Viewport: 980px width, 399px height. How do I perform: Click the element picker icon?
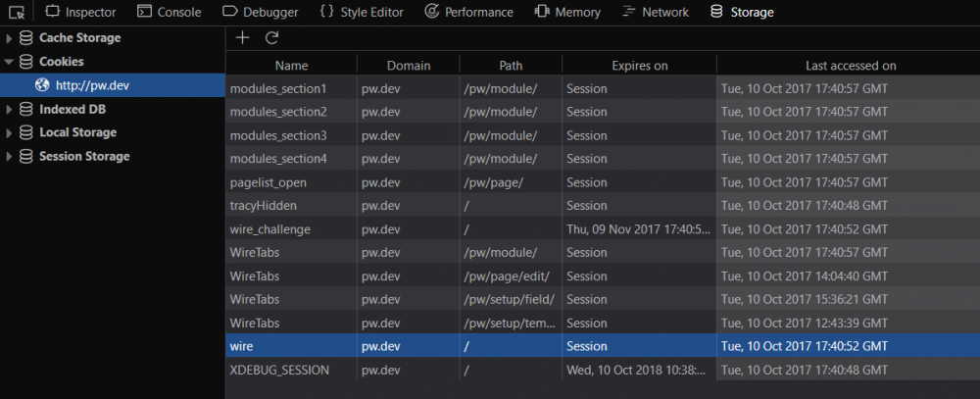tap(17, 13)
